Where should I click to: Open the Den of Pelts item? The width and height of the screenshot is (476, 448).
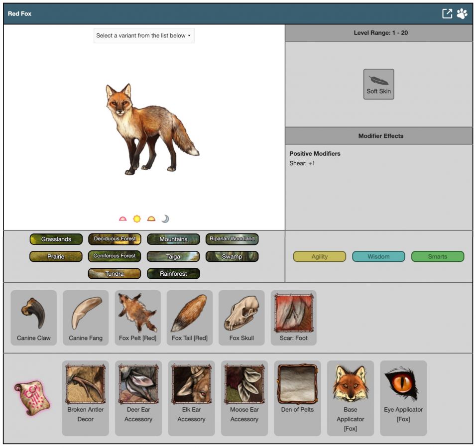pyautogui.click(x=297, y=390)
